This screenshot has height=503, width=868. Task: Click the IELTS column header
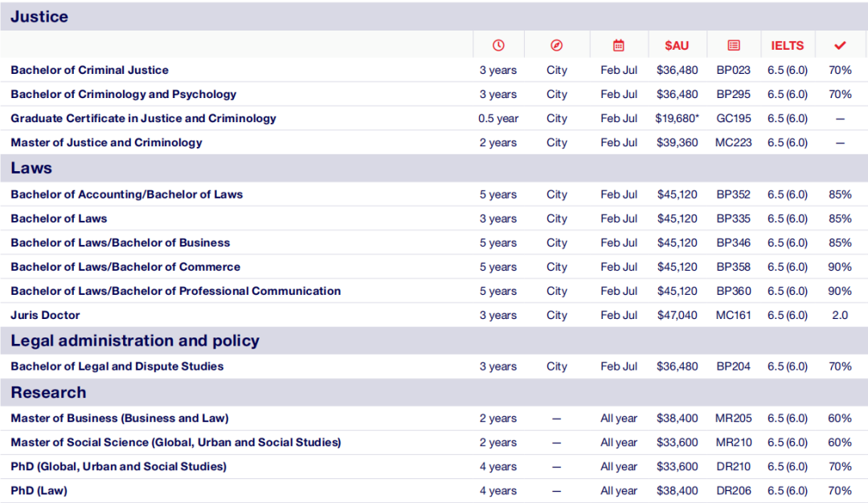[787, 45]
